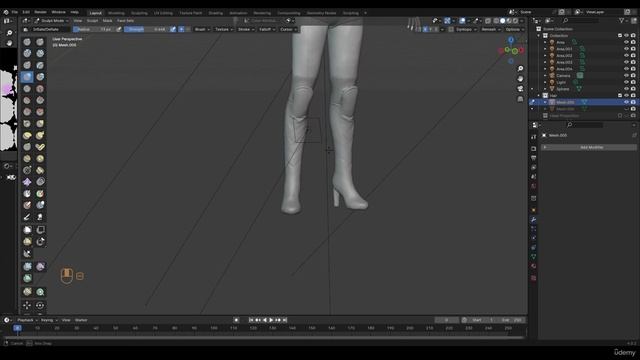Open Brush settings dropdown
Screen dimensions: 640x360
[x=202, y=29]
